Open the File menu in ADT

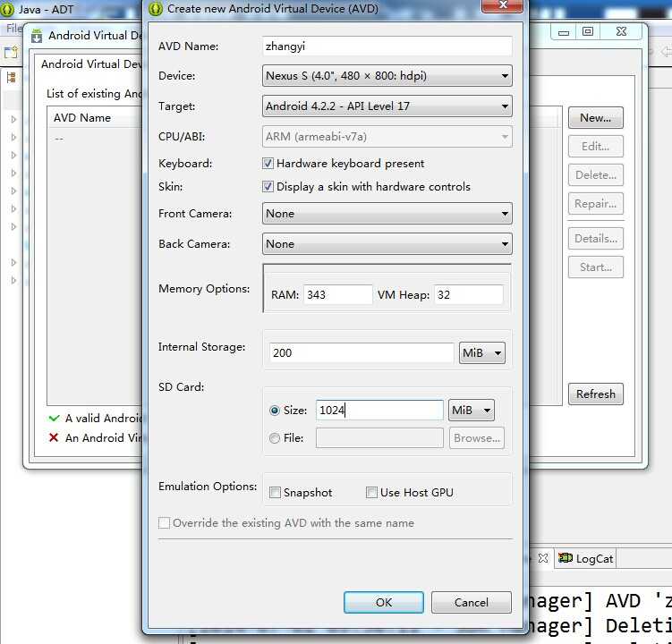pyautogui.click(x=13, y=29)
